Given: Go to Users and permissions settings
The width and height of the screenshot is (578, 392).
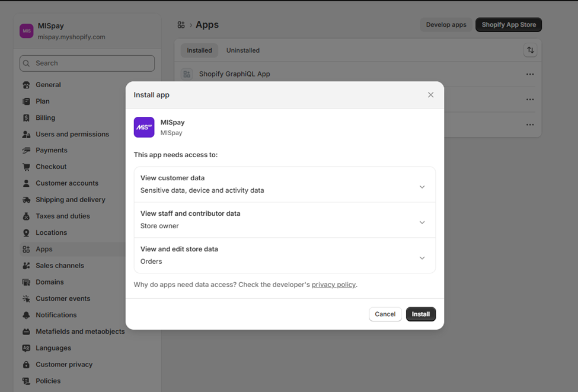Looking at the screenshot, I should [72, 134].
